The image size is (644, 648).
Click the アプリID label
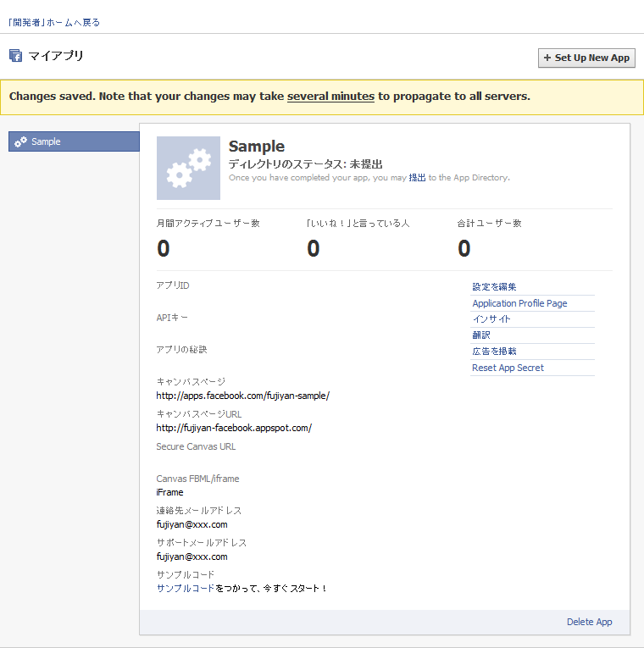tap(173, 285)
